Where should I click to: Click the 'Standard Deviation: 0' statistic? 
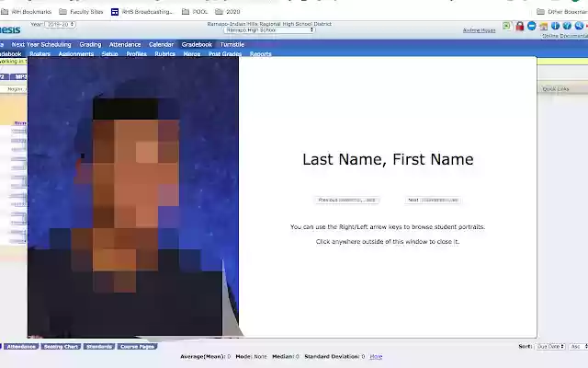[x=334, y=356]
